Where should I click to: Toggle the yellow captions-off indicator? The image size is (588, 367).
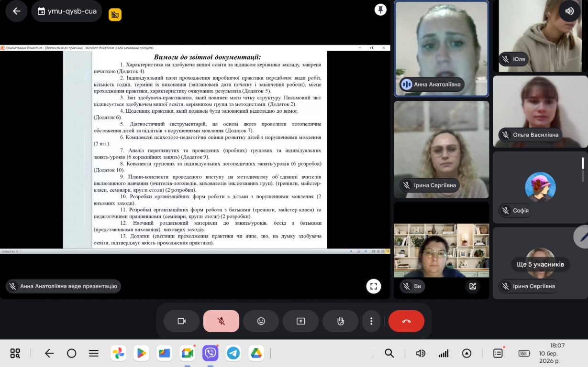115,15
